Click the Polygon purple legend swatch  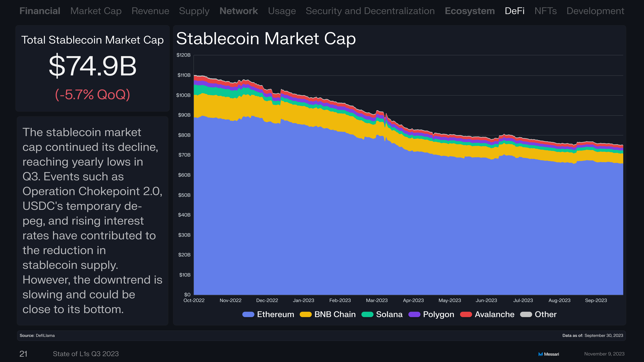pyautogui.click(x=414, y=315)
